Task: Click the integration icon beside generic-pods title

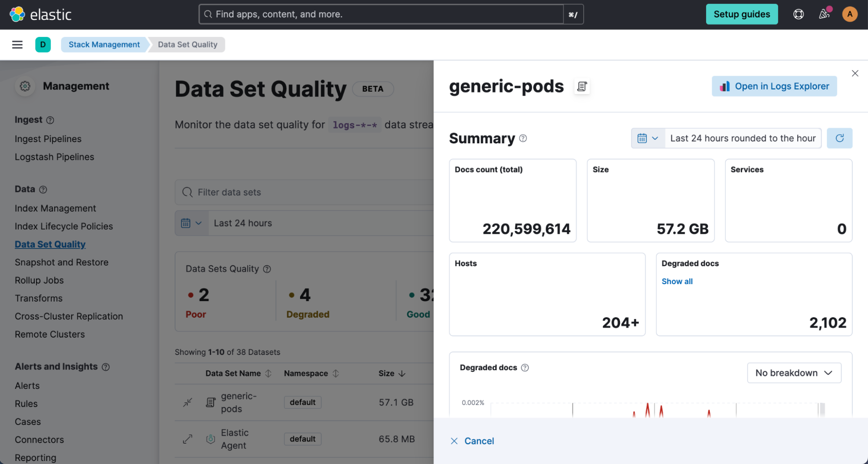Action: [582, 86]
